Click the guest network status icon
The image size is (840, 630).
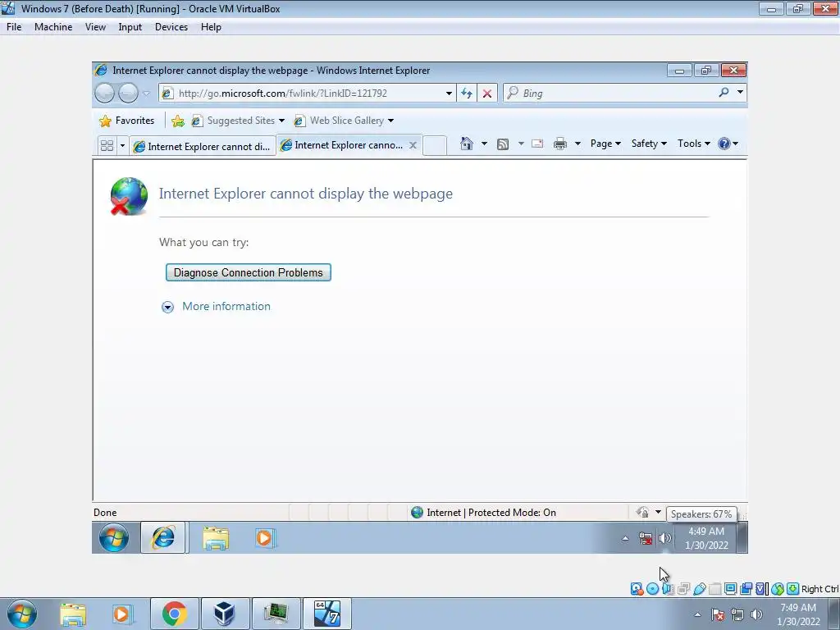pyautogui.click(x=646, y=538)
